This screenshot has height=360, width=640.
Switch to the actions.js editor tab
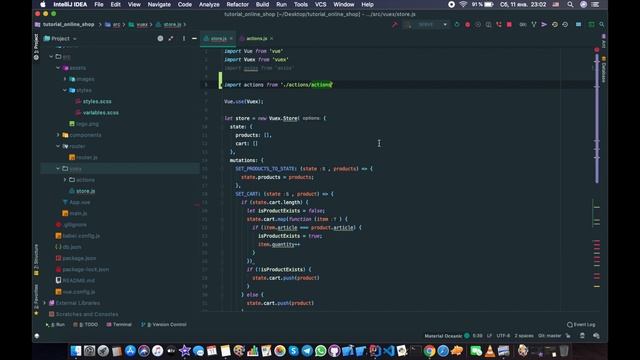coord(256,38)
